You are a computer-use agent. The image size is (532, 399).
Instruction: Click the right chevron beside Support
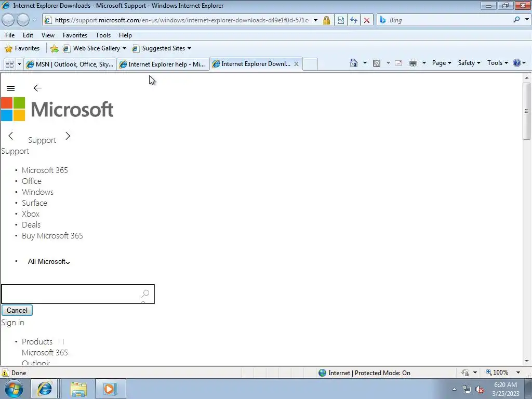click(68, 136)
